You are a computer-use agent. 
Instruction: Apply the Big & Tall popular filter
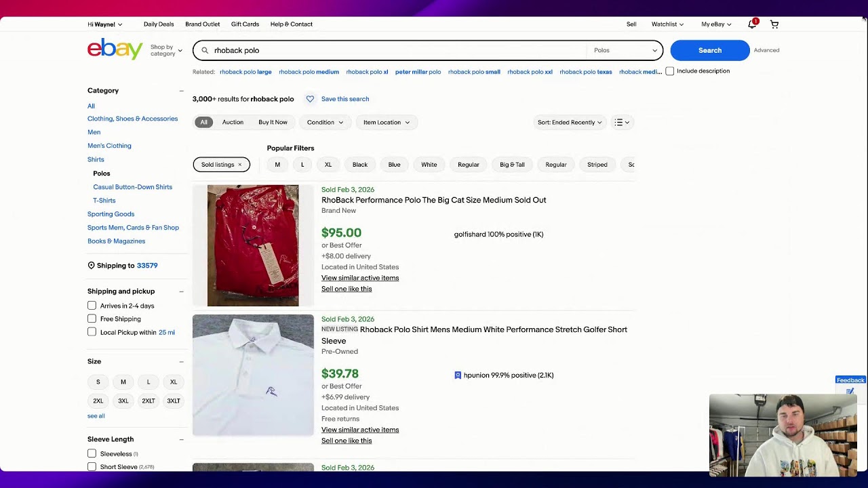(x=512, y=165)
